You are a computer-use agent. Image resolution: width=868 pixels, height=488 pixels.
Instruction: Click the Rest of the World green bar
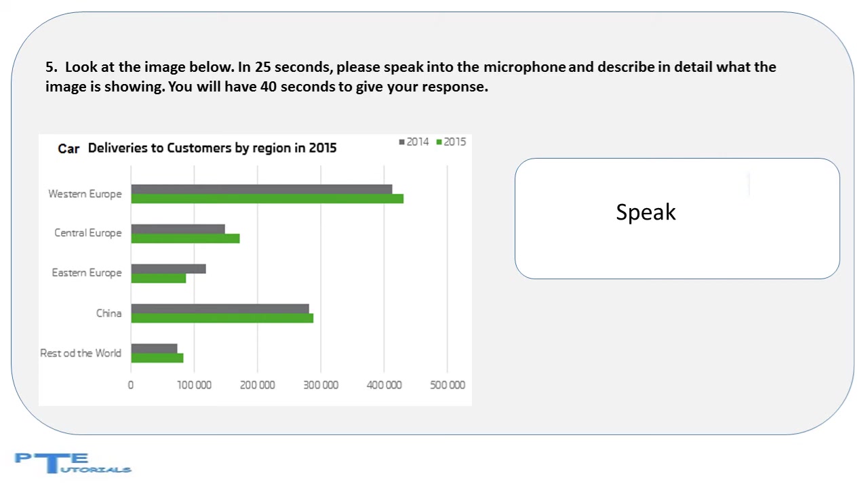coord(157,358)
